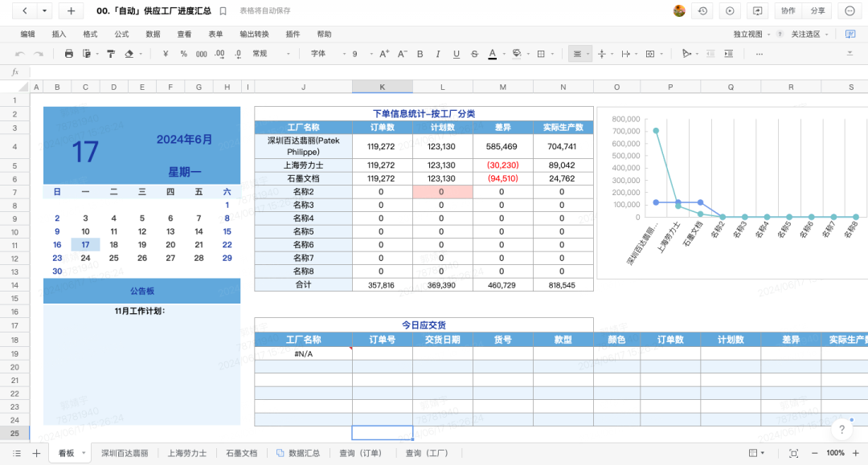This screenshot has height=465, width=868.
Task: Click the borders grid icon
Action: pyautogui.click(x=542, y=54)
